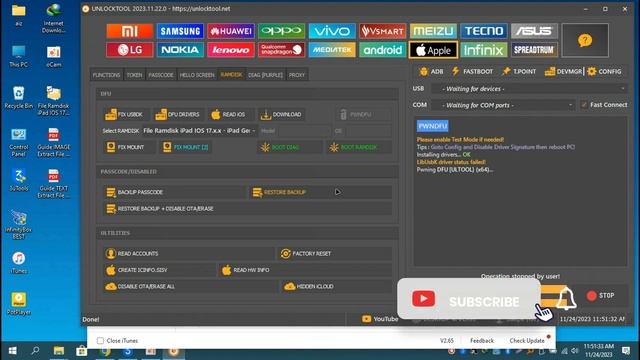Open the iTunes desktop shortcut
This screenshot has height=360, width=640.
point(19,262)
